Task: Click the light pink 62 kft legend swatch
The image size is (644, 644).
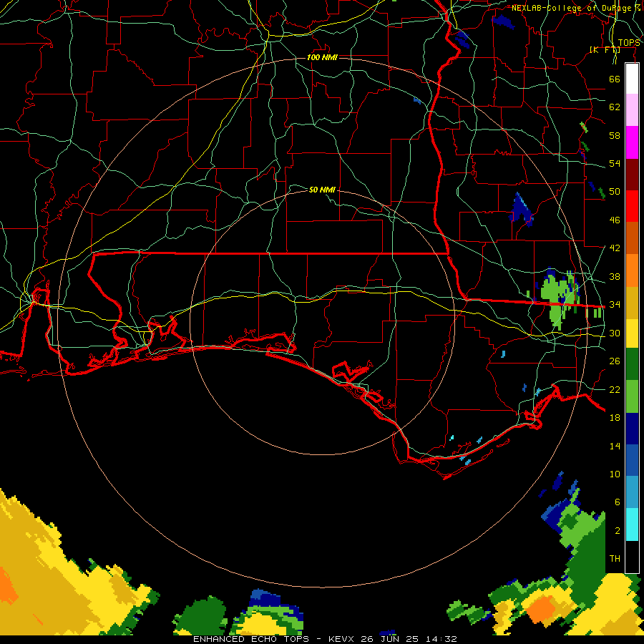Action: 632,110
